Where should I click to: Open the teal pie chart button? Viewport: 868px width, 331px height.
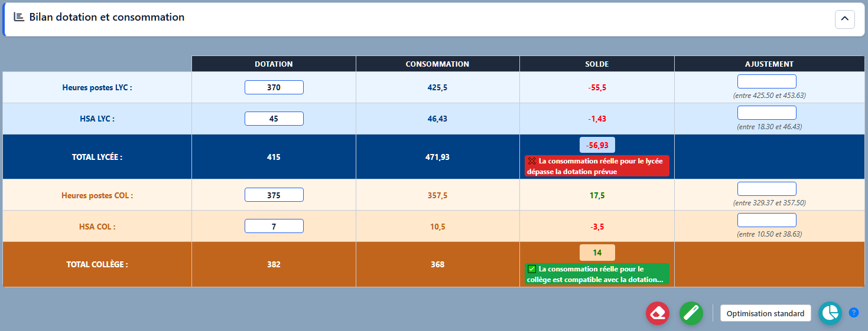coord(830,313)
